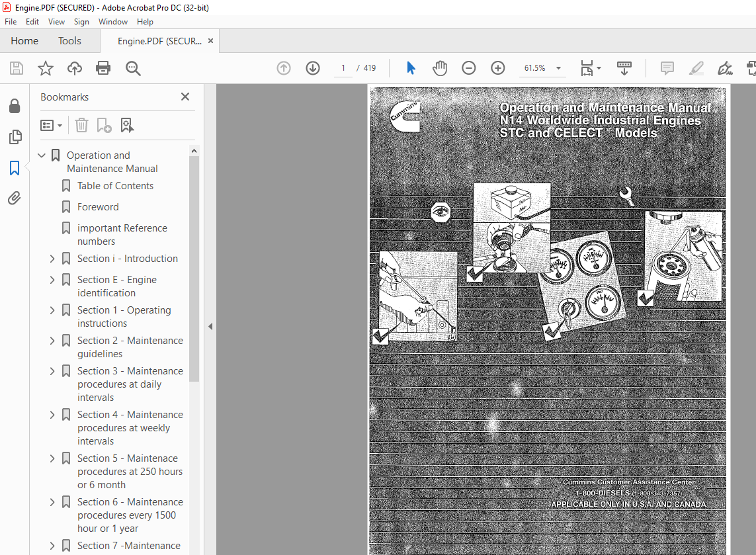756x555 pixels.
Task: Expand Section i - Introduction bookmark
Action: pos(52,259)
